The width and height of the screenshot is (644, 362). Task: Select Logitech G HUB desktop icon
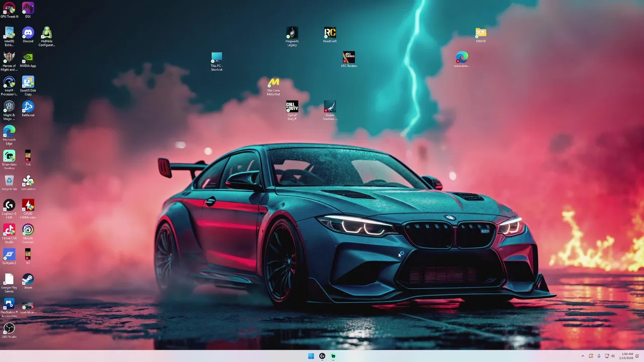9,209
